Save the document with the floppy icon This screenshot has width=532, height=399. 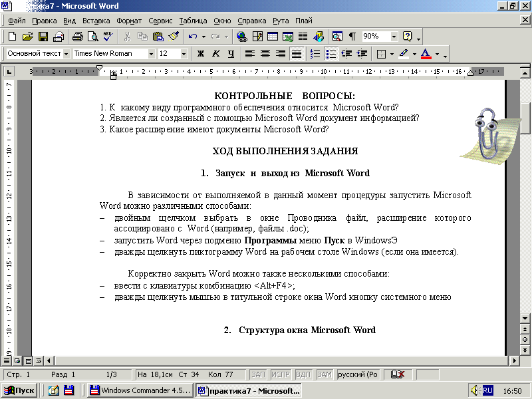(x=43, y=36)
